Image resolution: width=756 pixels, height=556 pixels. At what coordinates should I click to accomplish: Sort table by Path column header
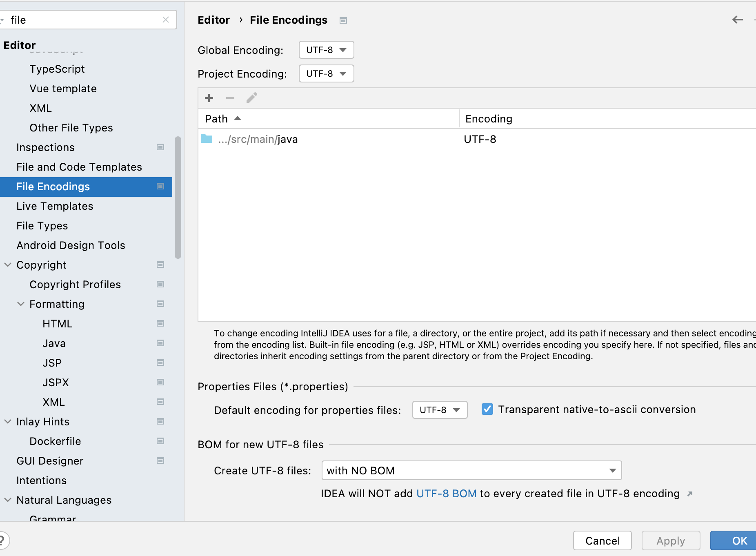(216, 119)
